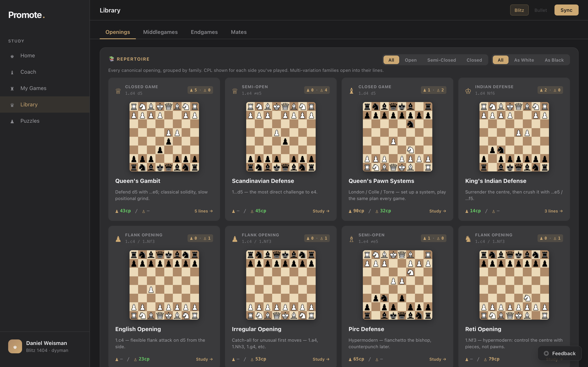This screenshot has width=588, height=367.
Task: Enable the Semi-Closed opening filter
Action: tap(442, 60)
